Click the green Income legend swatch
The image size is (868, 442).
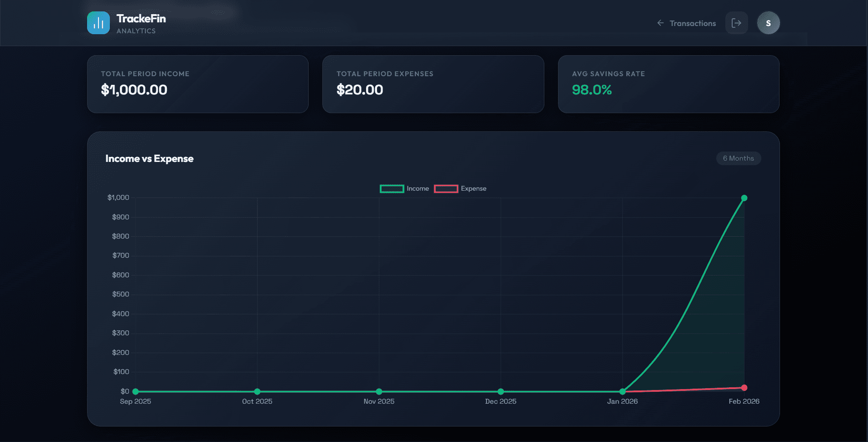pyautogui.click(x=392, y=188)
